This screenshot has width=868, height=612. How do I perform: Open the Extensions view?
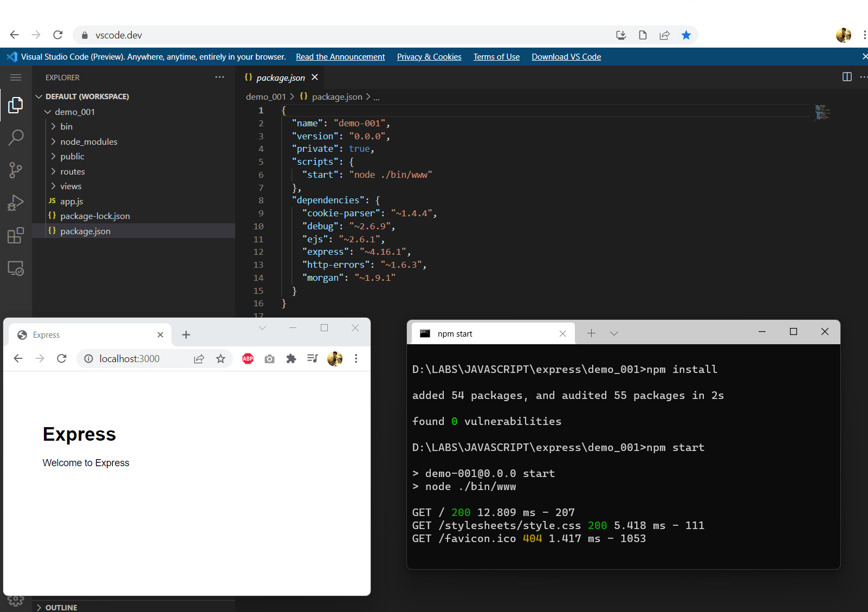point(16,236)
